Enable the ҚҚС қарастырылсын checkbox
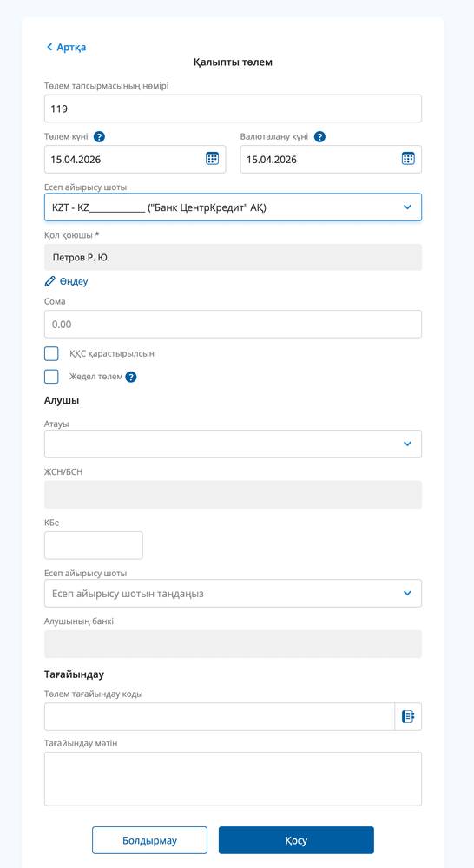The width and height of the screenshot is (474, 868). click(51, 354)
